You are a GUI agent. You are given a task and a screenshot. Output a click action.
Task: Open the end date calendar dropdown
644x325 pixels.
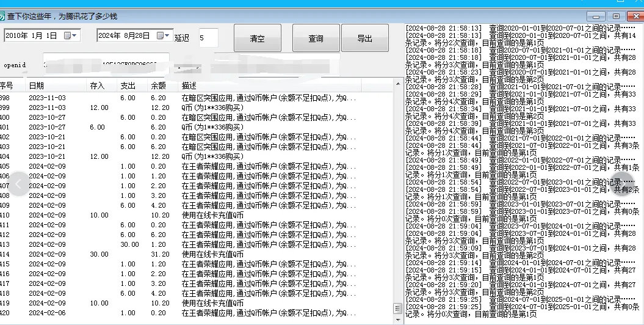pos(163,35)
